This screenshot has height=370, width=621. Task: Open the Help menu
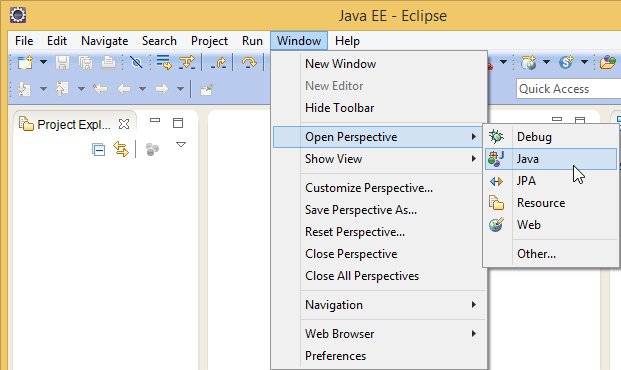[x=347, y=41]
